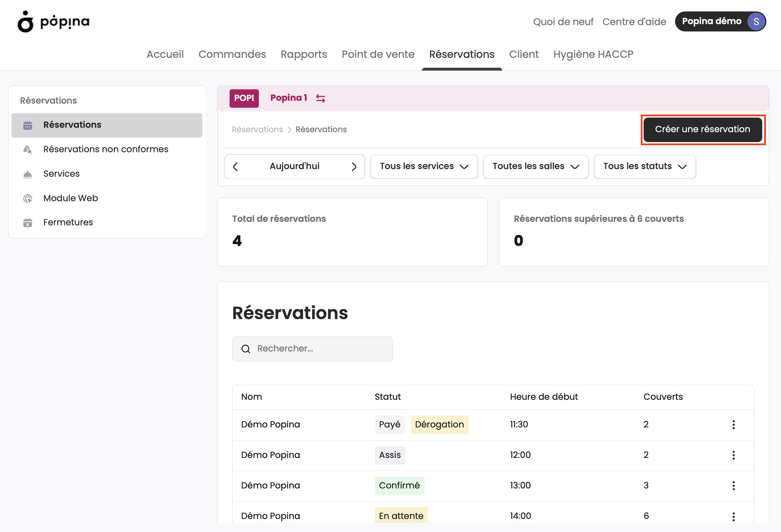Click Démo Popina in 11:30 row
781x532 pixels.
[271, 425]
